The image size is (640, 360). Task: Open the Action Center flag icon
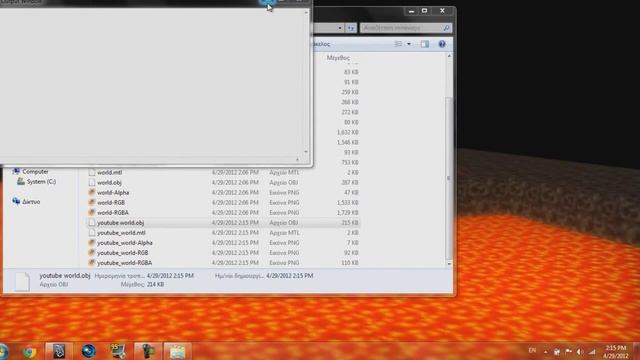[x=568, y=352]
